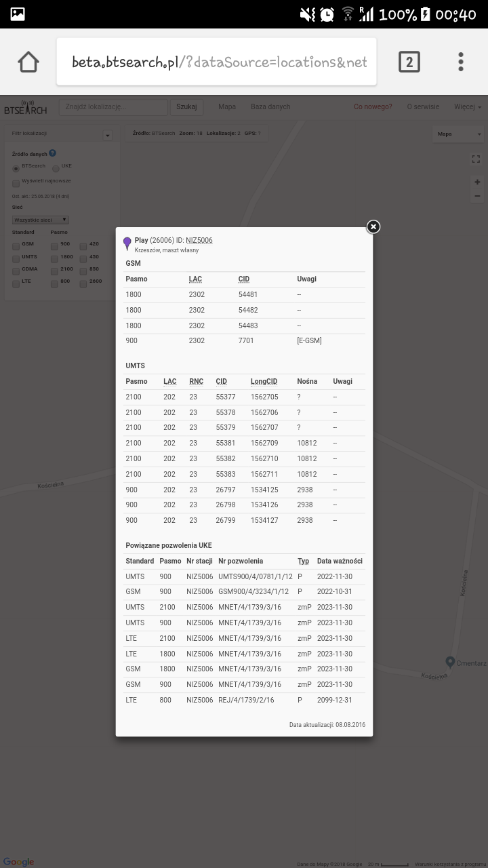The width and height of the screenshot is (488, 868).
Task: Toggle the Wyświetl najnowsze checkbox
Action: click(16, 183)
